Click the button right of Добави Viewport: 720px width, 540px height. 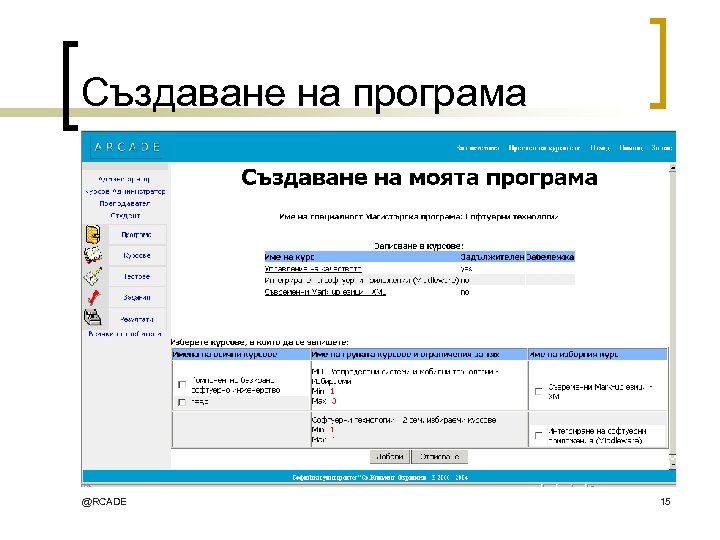point(439,456)
